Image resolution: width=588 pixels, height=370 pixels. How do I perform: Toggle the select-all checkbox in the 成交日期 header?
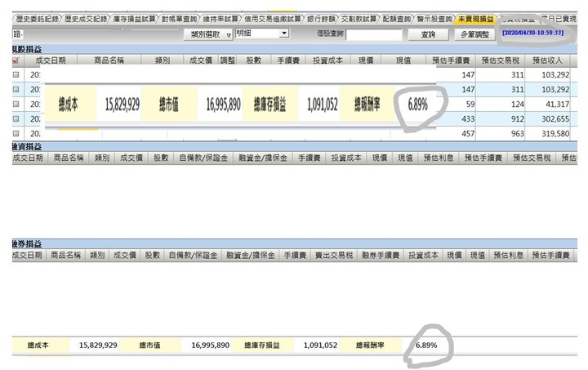pyautogui.click(x=16, y=60)
